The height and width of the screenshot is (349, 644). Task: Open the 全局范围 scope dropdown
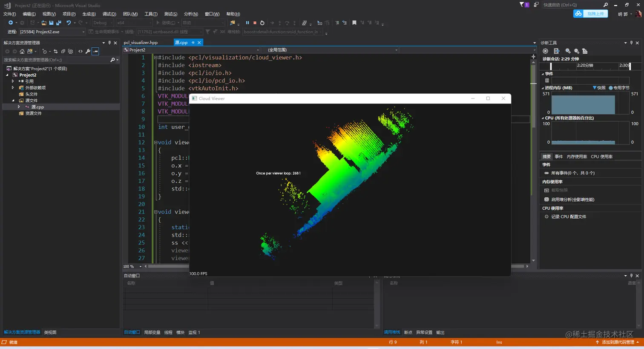point(331,50)
